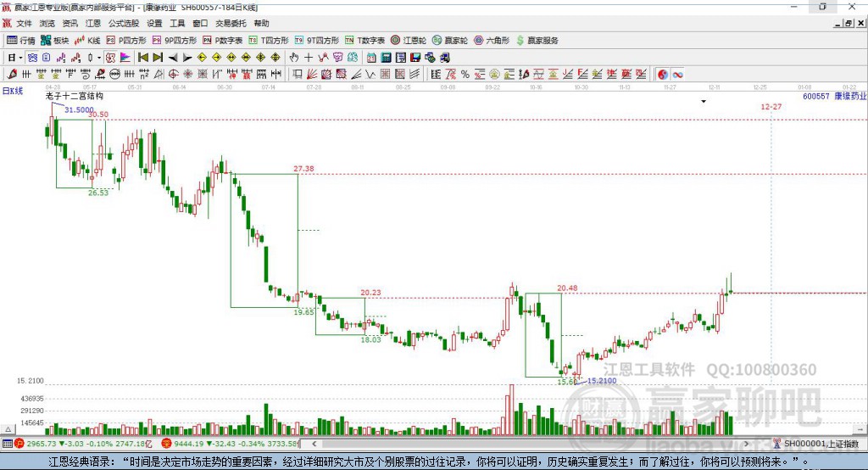
Task: Step chart right with black arrow
Action: pos(187,57)
